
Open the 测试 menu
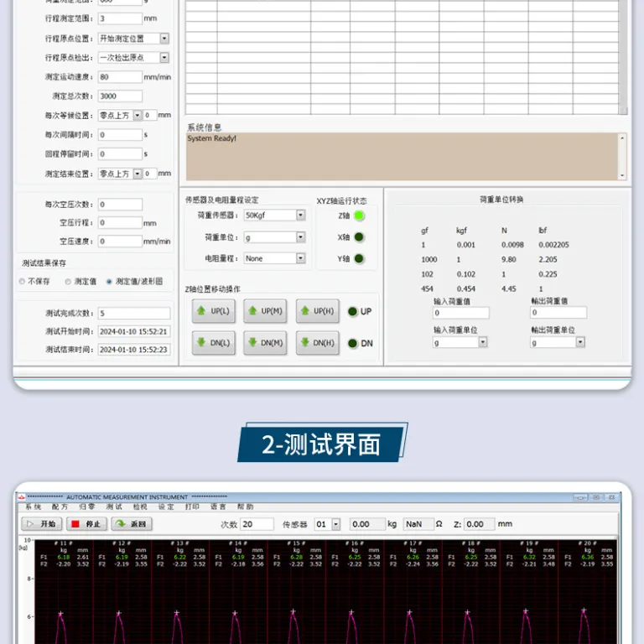(x=114, y=506)
